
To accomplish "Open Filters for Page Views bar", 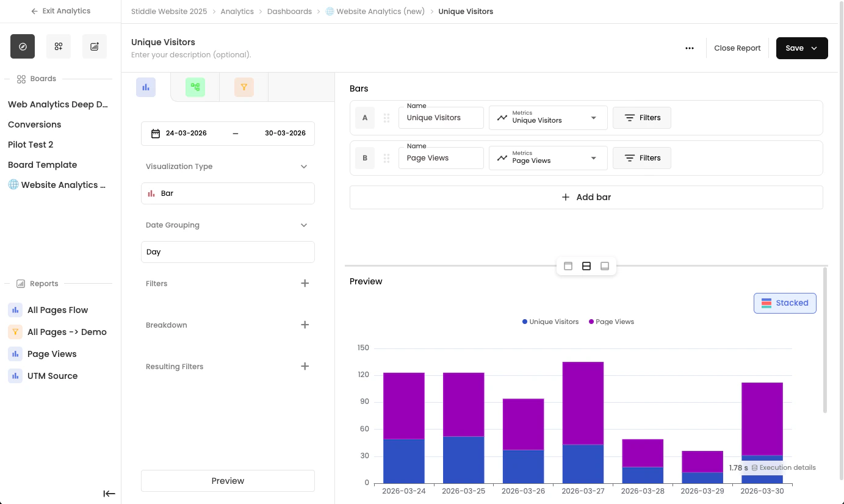I will click(641, 158).
